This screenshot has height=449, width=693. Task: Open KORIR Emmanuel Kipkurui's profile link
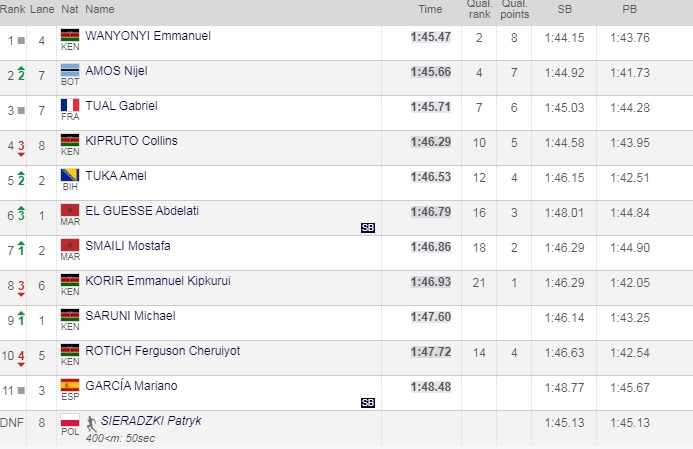pyautogui.click(x=158, y=281)
